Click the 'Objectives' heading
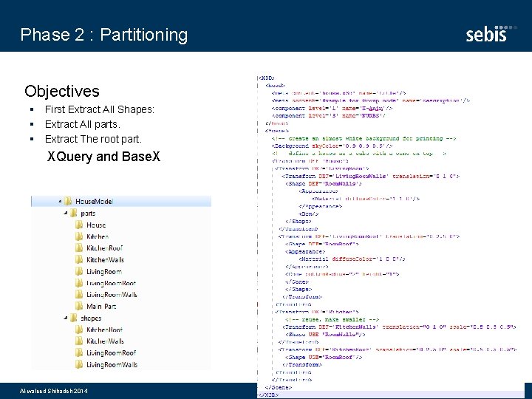This screenshot has height=399, width=532. pos(62,91)
